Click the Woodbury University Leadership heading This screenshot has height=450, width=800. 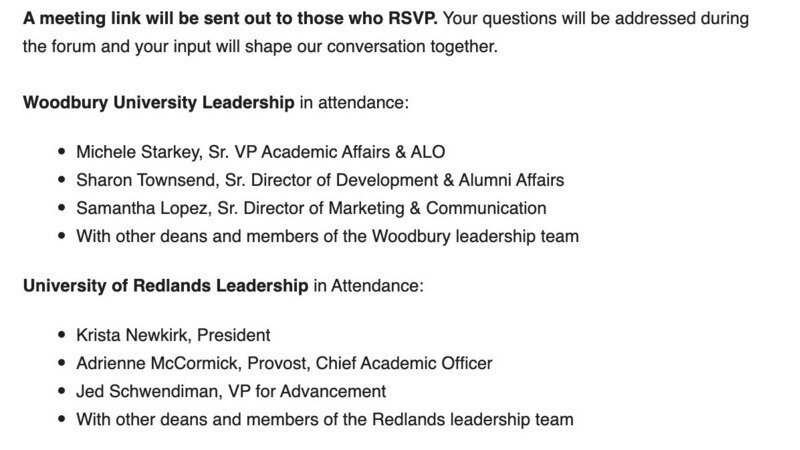pos(158,103)
